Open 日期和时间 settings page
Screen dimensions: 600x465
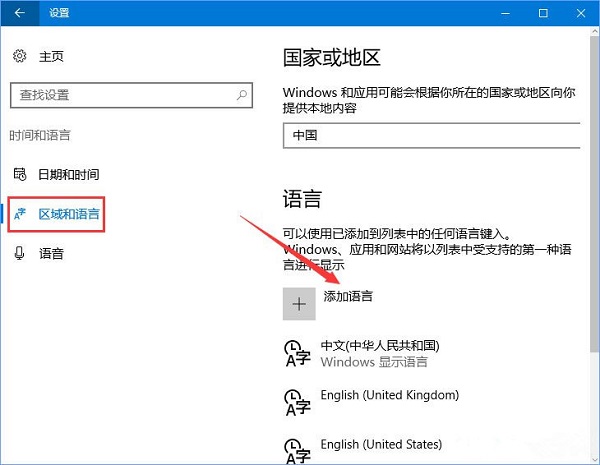pyautogui.click(x=68, y=175)
